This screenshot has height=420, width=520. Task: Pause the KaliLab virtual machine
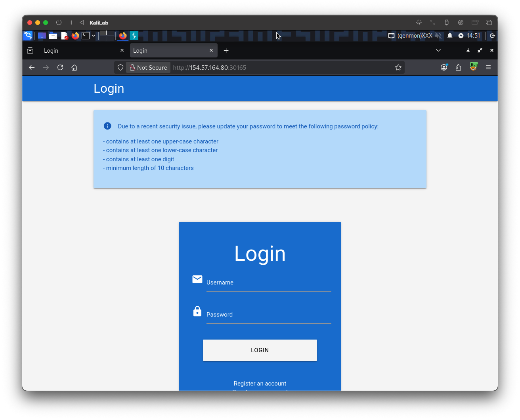coord(71,23)
